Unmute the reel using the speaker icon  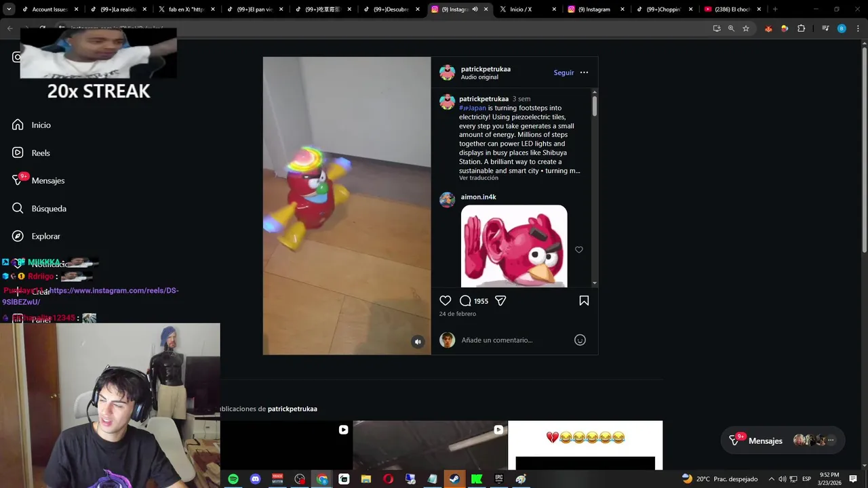coord(418,342)
